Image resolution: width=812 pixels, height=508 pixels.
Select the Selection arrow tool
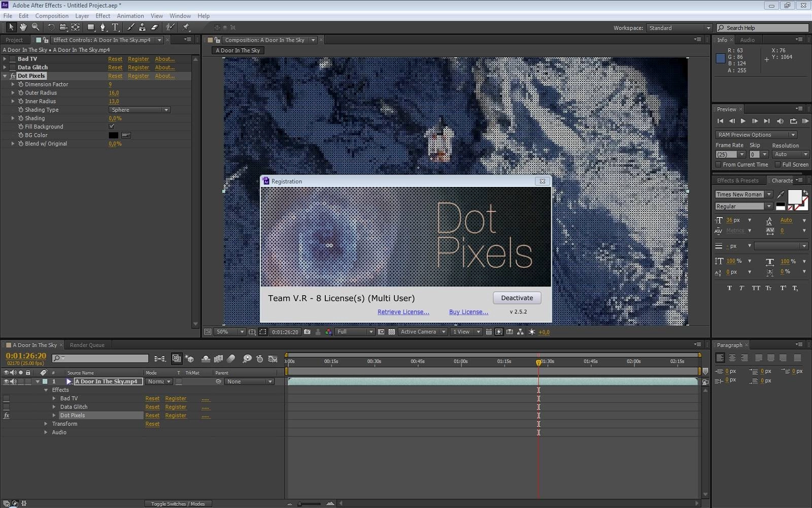point(11,27)
